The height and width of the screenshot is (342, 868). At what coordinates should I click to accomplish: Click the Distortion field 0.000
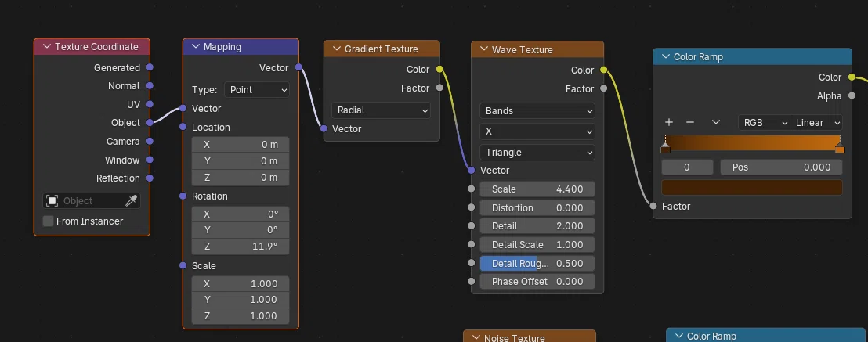(537, 208)
